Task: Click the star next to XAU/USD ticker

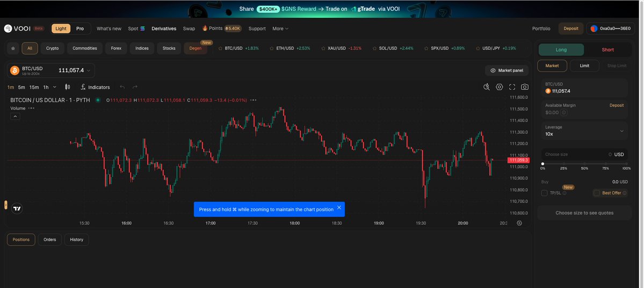Action: [x=323, y=48]
